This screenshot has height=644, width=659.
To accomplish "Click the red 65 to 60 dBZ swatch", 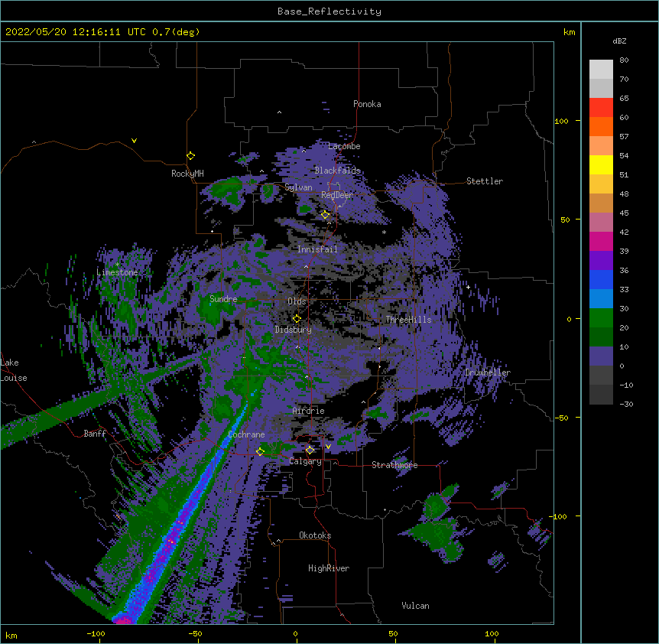I will pos(601,108).
